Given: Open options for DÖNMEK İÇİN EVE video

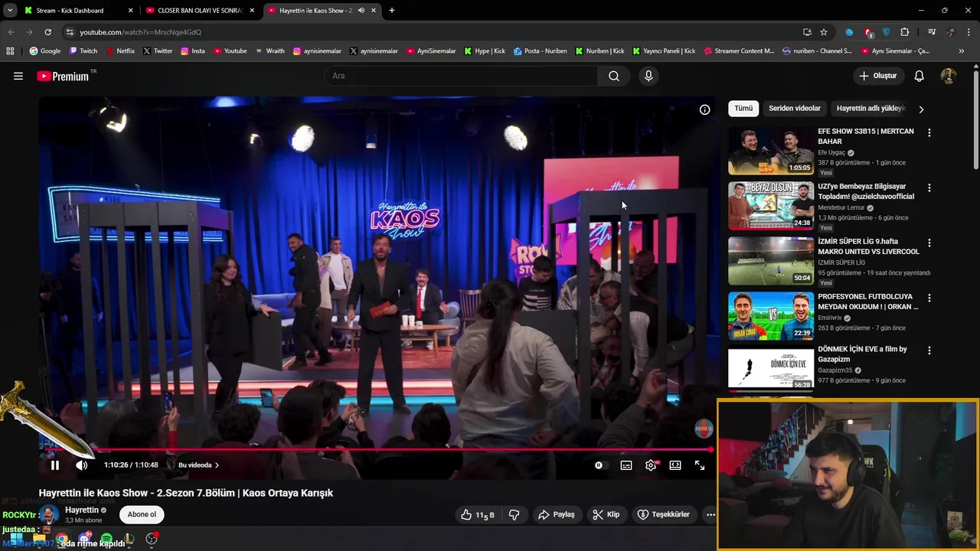Looking at the screenshot, I should 929,350.
